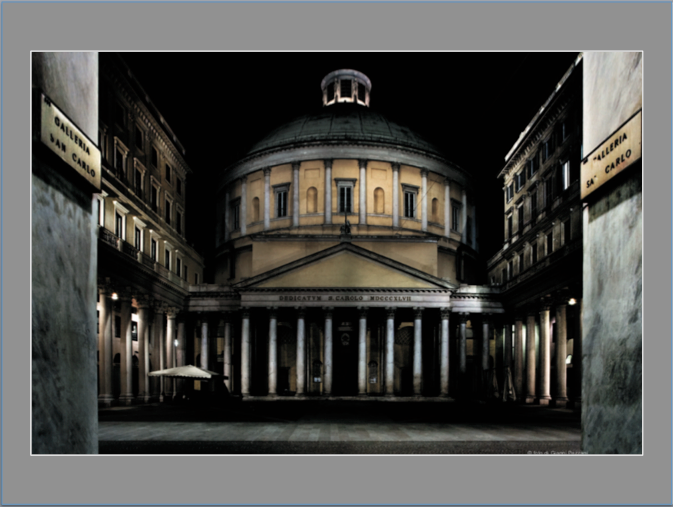Click the paved square in the foreground

coord(340,428)
